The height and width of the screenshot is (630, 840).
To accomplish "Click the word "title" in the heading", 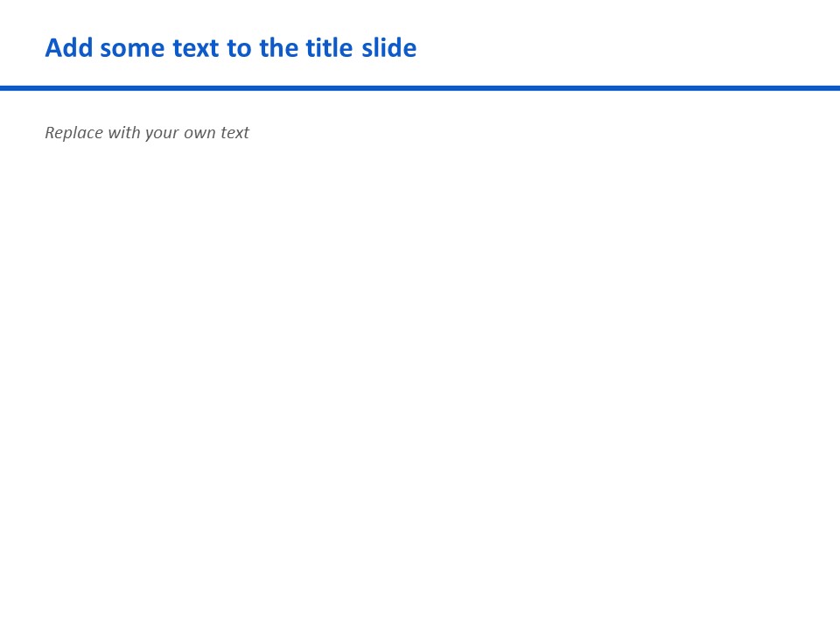I will 330,47.
